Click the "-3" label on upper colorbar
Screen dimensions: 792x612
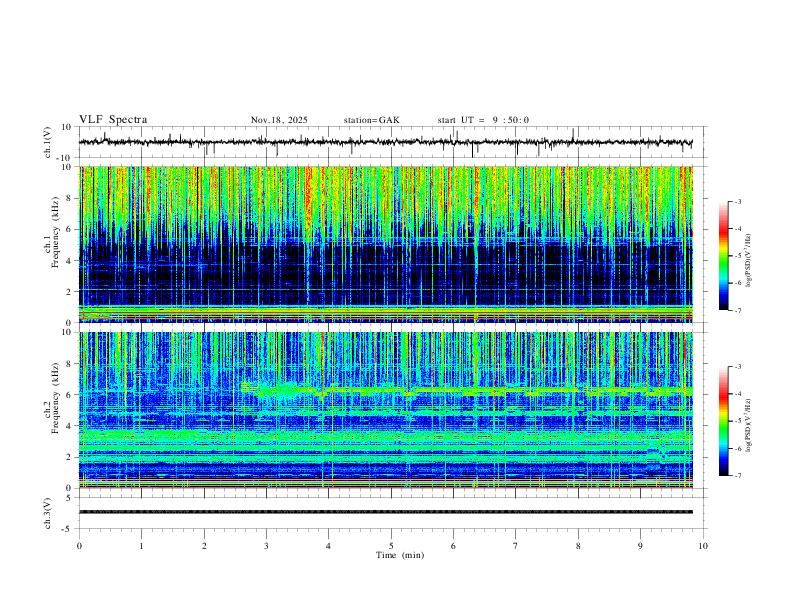738,201
